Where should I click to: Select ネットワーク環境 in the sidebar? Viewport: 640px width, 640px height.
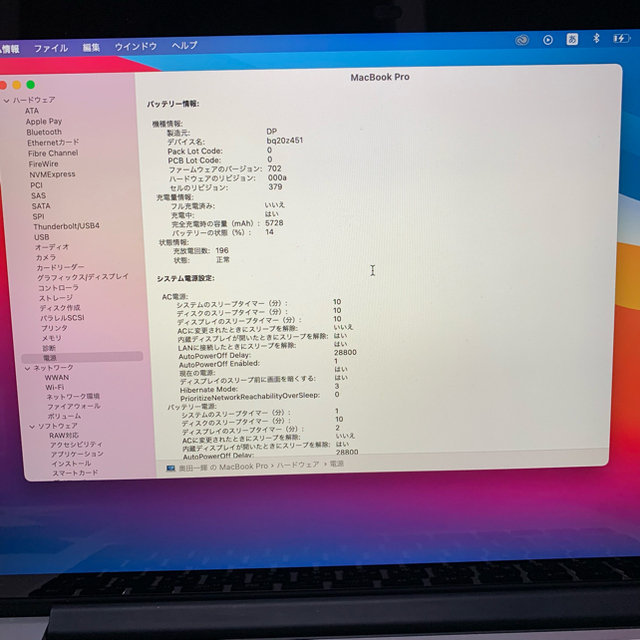[x=73, y=397]
